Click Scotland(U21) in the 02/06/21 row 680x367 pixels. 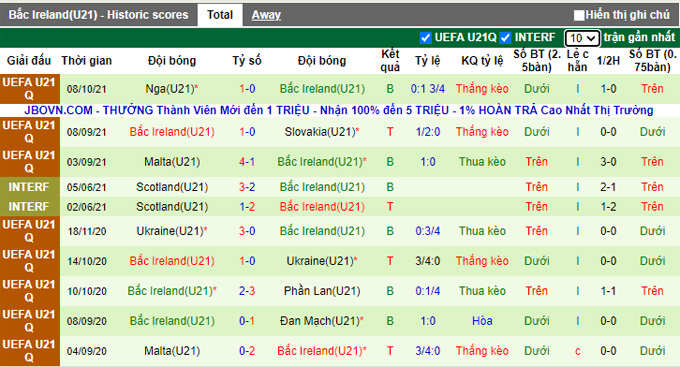pyautogui.click(x=172, y=206)
